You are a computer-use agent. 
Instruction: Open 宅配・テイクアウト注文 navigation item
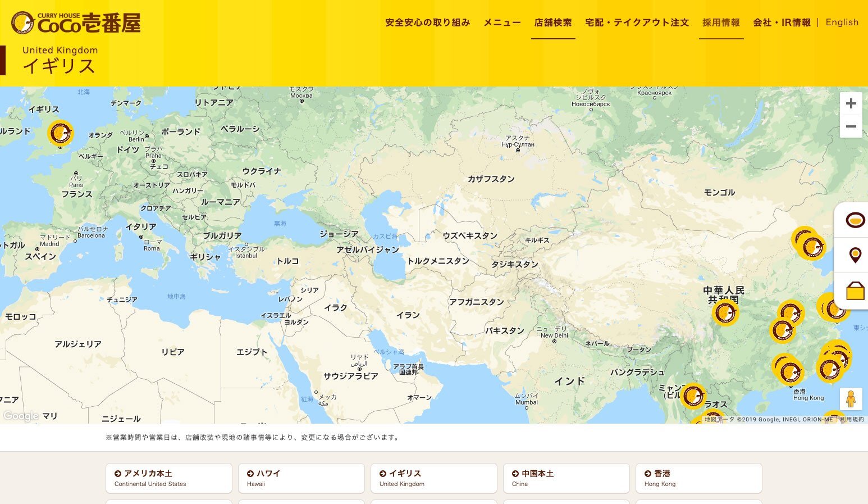(x=637, y=22)
